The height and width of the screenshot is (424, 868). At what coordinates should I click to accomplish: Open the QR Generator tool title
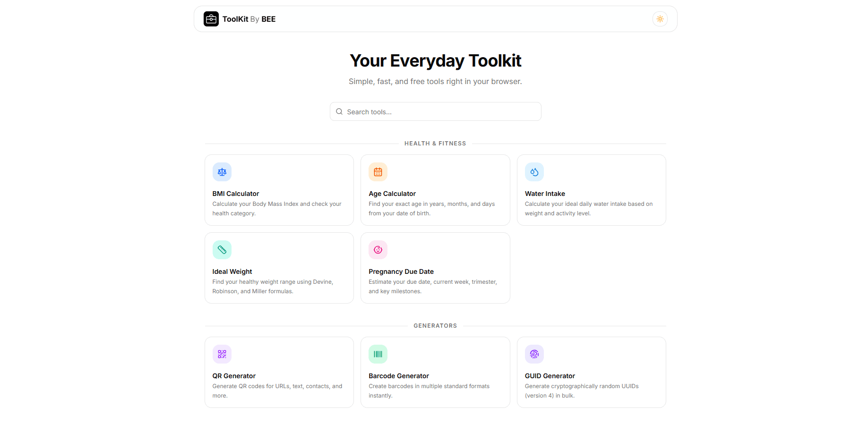(234, 376)
